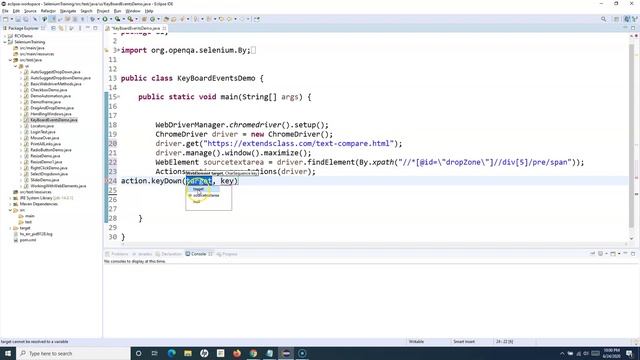This screenshot has height=360, width=640.
Task: Expand the target folder
Action: pyautogui.click(x=10, y=228)
